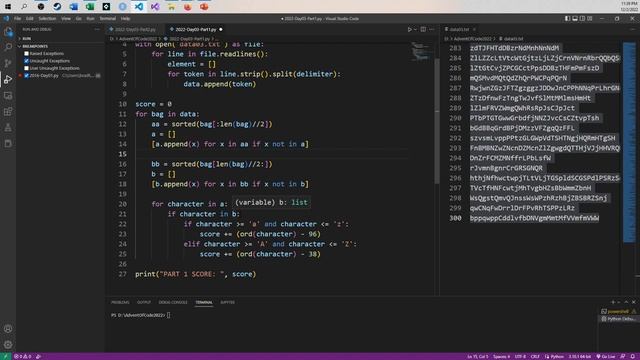Run the Python file with play icon
Screen dimensions: 640x360
(409, 29)
